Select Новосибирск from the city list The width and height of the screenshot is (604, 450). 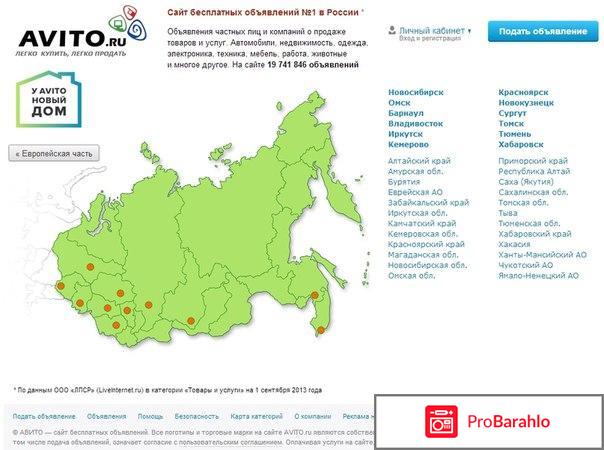pyautogui.click(x=416, y=92)
